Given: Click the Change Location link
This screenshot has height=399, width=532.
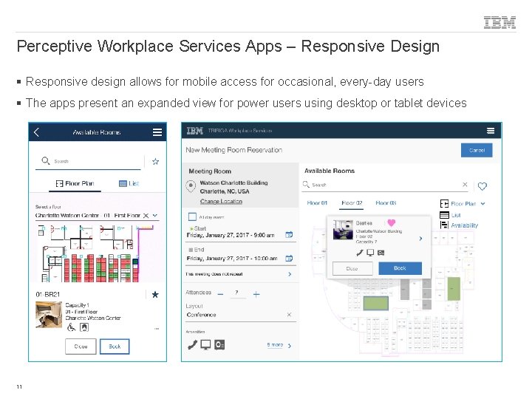Looking at the screenshot, I should [x=221, y=202].
